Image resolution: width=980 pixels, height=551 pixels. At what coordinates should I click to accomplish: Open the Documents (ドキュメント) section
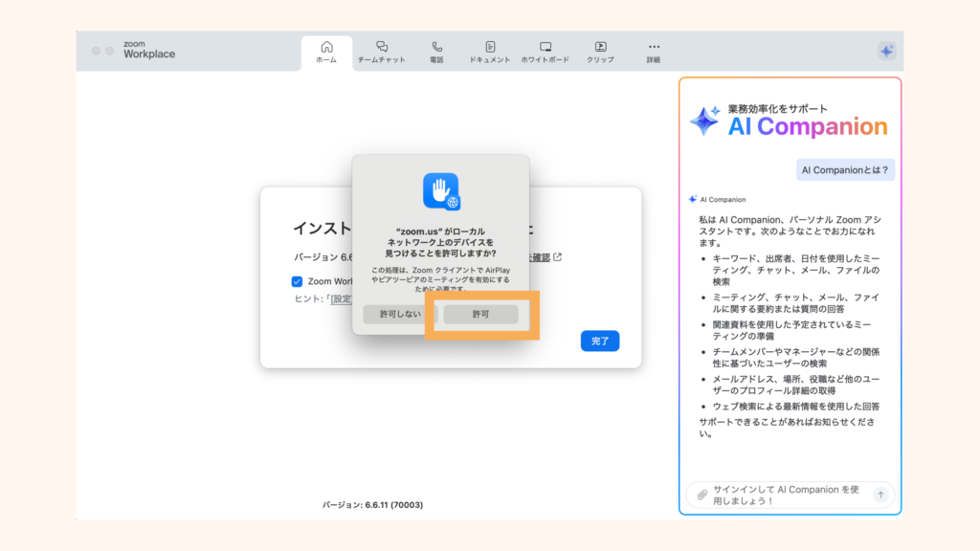point(491,52)
